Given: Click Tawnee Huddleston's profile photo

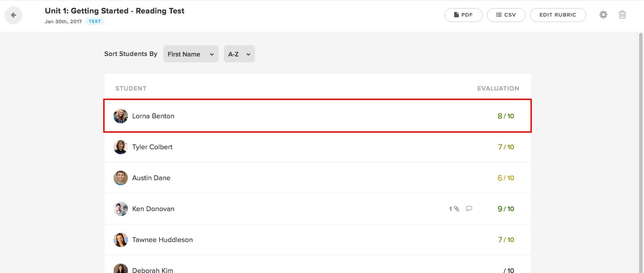Looking at the screenshot, I should 121,240.
